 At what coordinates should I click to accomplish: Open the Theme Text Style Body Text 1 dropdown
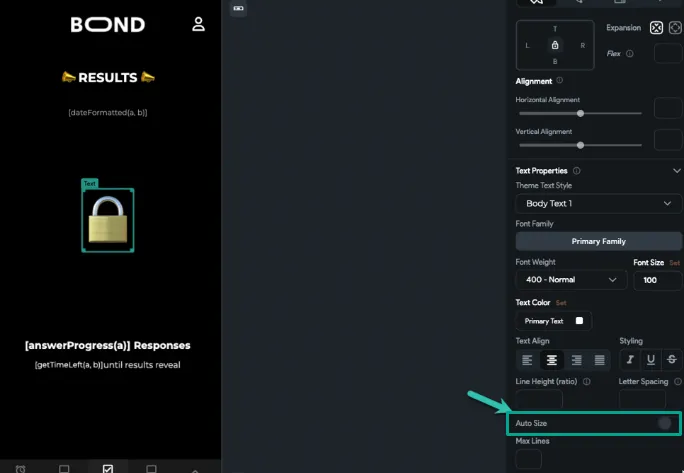[598, 203]
